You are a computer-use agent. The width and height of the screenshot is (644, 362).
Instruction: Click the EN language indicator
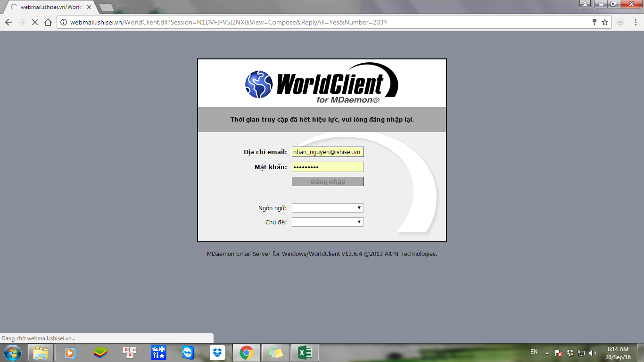534,352
